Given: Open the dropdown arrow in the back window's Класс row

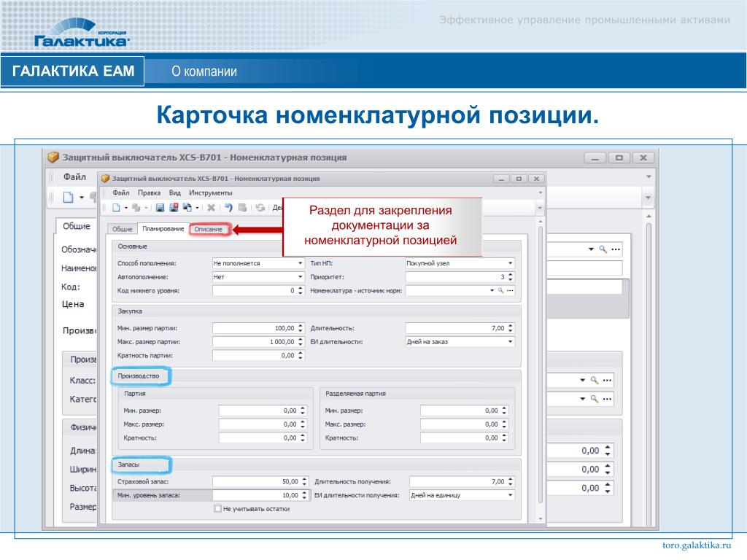Looking at the screenshot, I should tap(582, 380).
